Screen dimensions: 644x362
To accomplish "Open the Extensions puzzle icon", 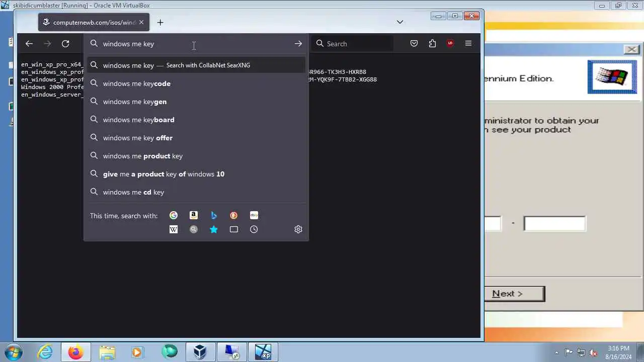I will coord(432,44).
